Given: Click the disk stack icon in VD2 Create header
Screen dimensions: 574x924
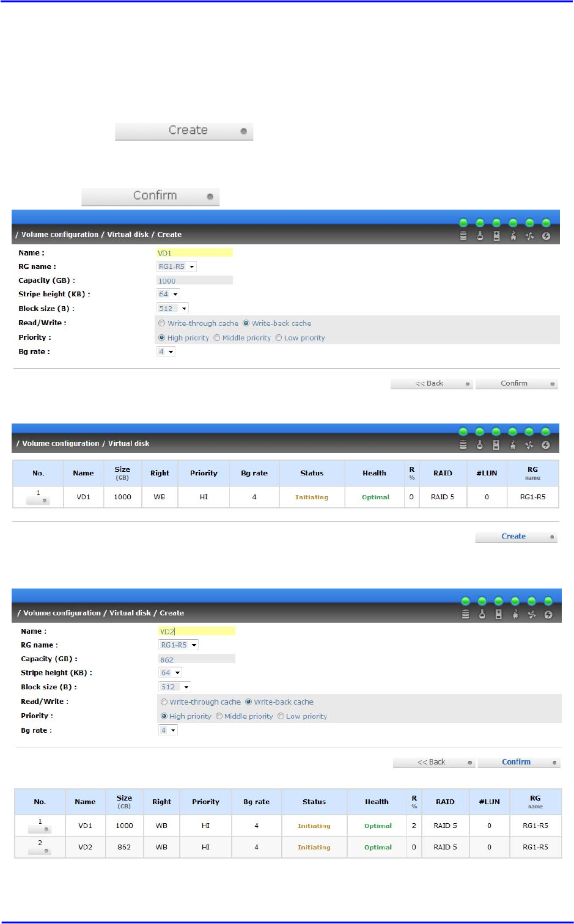Looking at the screenshot, I should (465, 614).
